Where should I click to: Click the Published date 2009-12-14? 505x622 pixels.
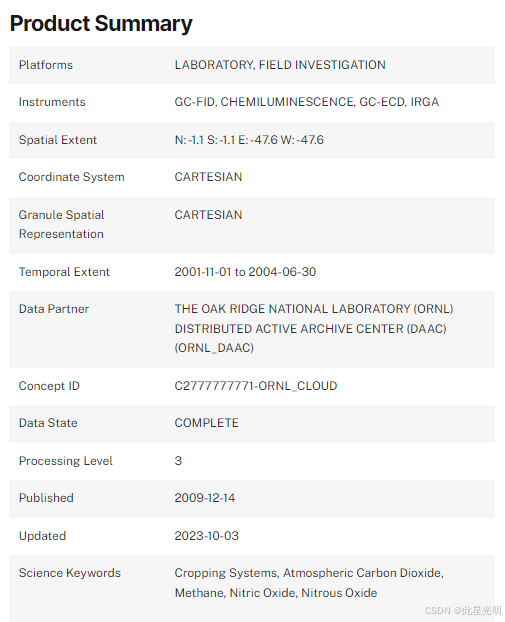[205, 498]
